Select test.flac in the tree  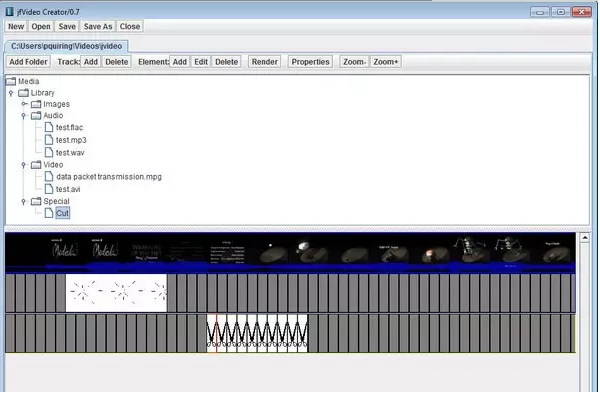pos(70,127)
